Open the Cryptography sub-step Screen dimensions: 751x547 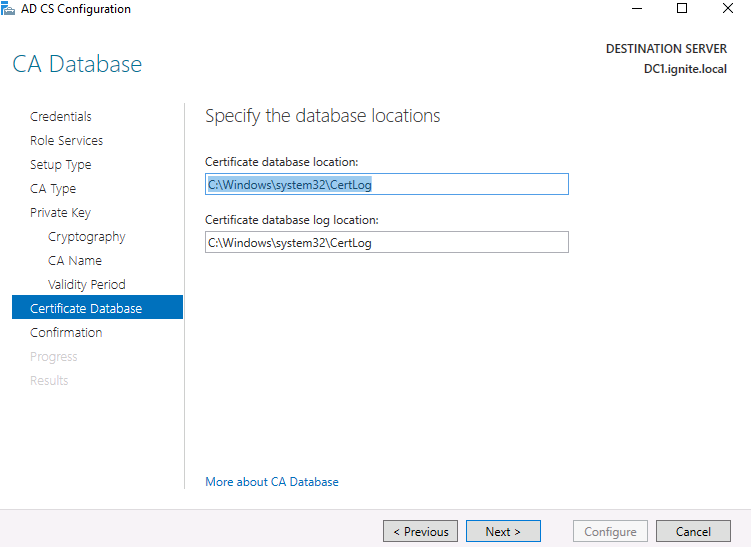pyautogui.click(x=87, y=237)
